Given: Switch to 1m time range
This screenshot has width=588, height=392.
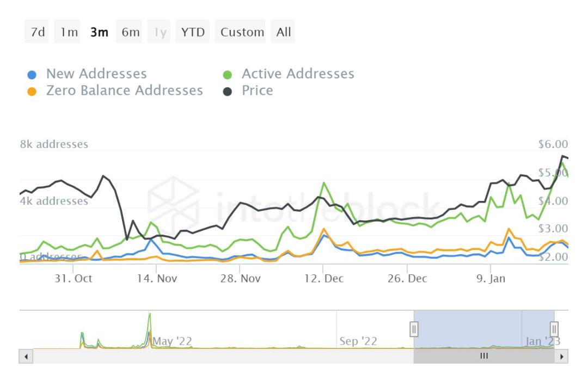Looking at the screenshot, I should [x=70, y=32].
